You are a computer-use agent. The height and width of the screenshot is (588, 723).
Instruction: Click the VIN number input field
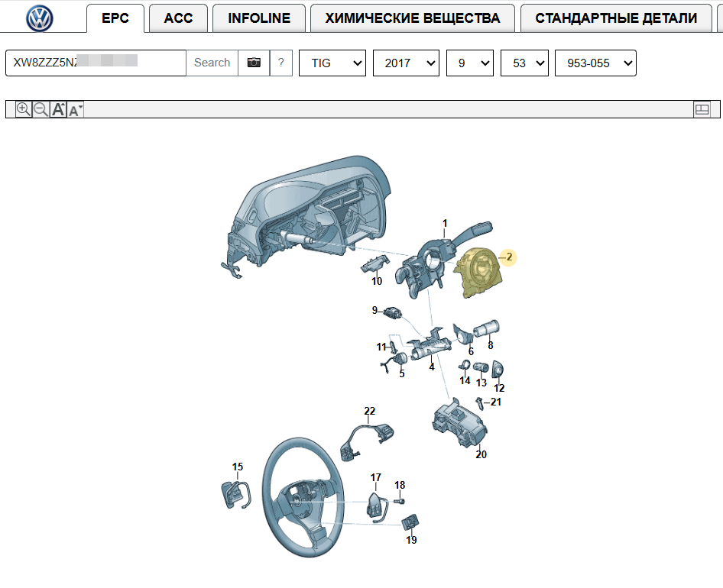click(x=96, y=63)
